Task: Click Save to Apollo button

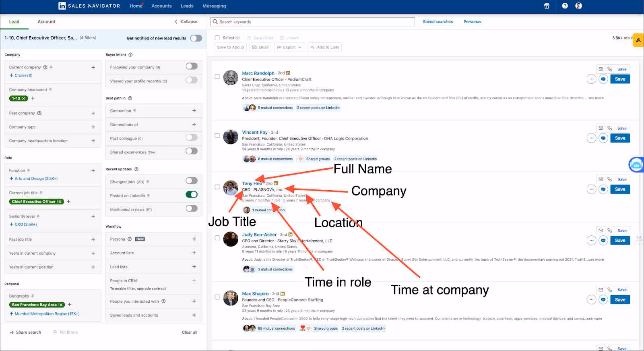Action: coord(231,47)
